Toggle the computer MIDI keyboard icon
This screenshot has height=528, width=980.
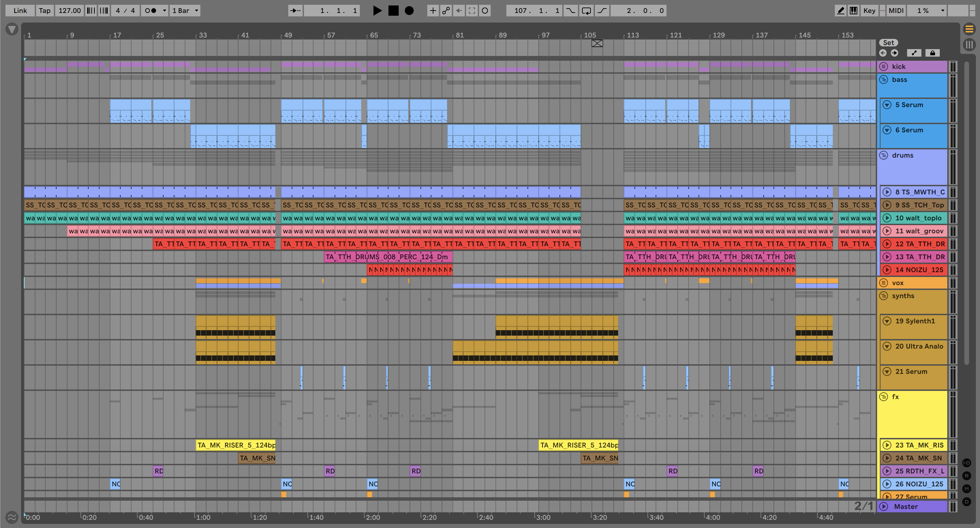coord(854,11)
